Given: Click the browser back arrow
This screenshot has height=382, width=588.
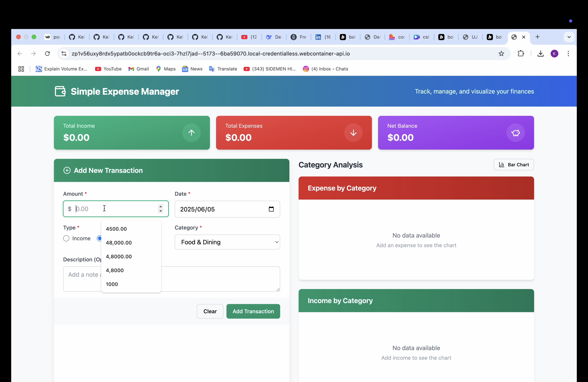Looking at the screenshot, I should tap(20, 54).
